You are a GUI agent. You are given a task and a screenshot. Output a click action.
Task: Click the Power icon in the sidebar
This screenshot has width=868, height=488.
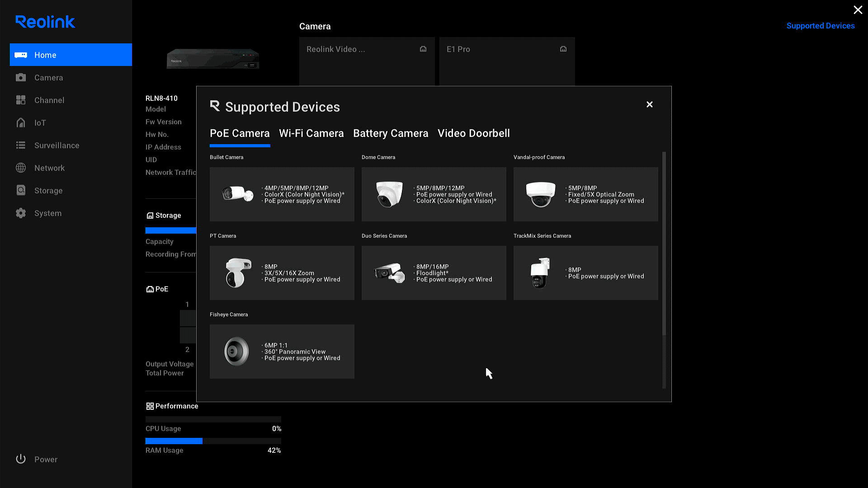click(x=21, y=459)
